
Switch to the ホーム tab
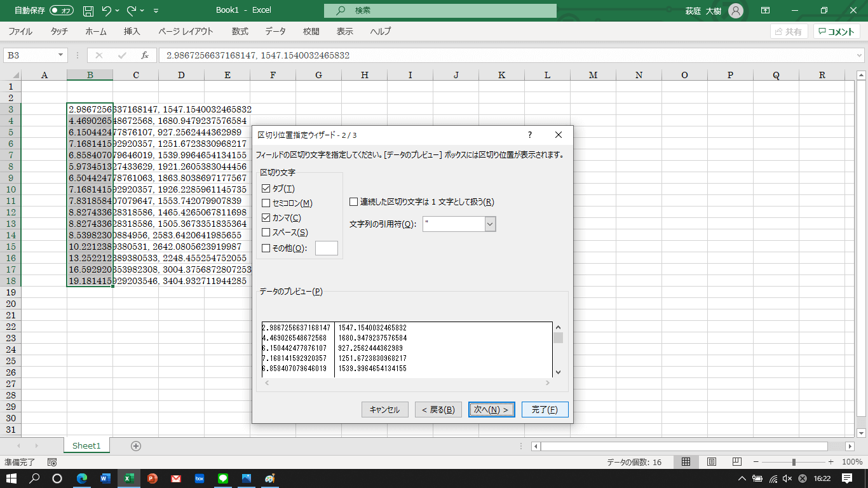tap(96, 31)
